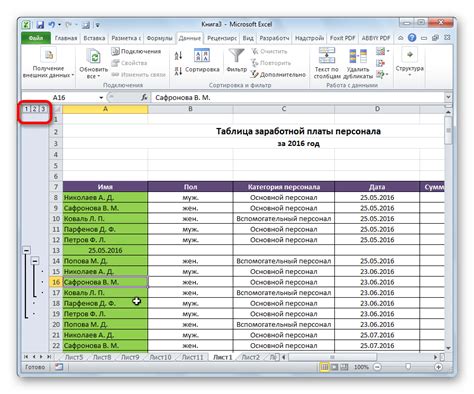Open Customize Quick Access Toolbar dropdown
This screenshot has height=394, width=474.
(98, 25)
